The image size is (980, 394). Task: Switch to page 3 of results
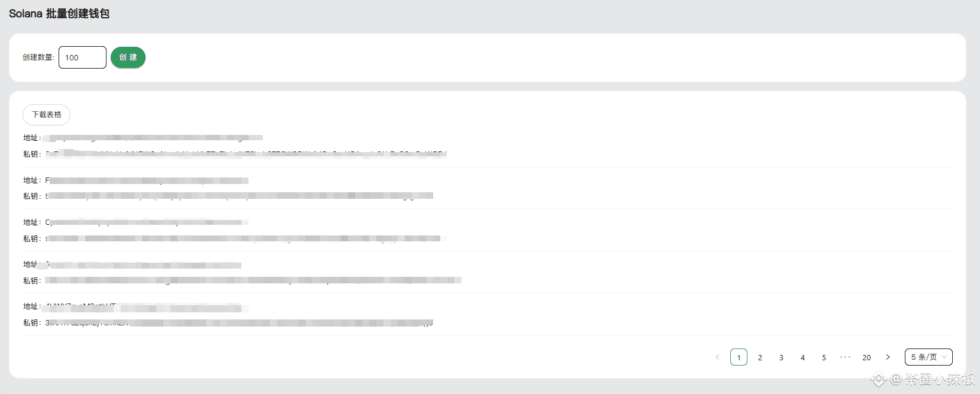click(781, 357)
